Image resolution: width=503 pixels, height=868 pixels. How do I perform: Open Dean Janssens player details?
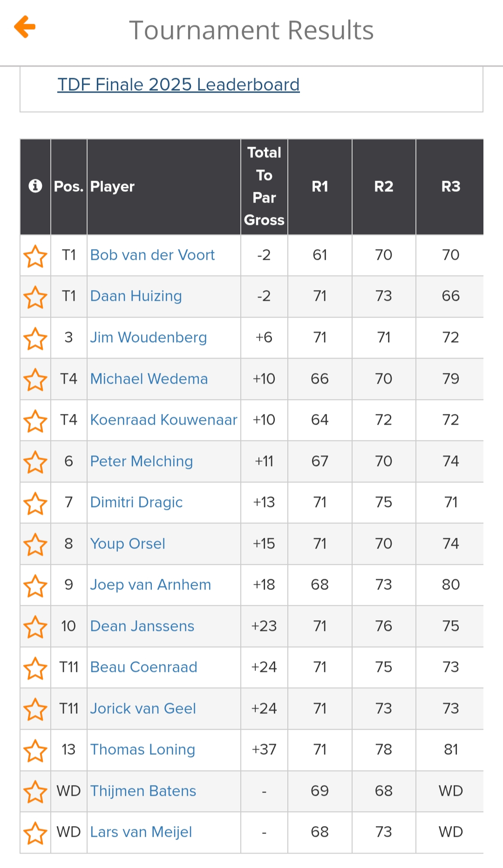pyautogui.click(x=142, y=626)
